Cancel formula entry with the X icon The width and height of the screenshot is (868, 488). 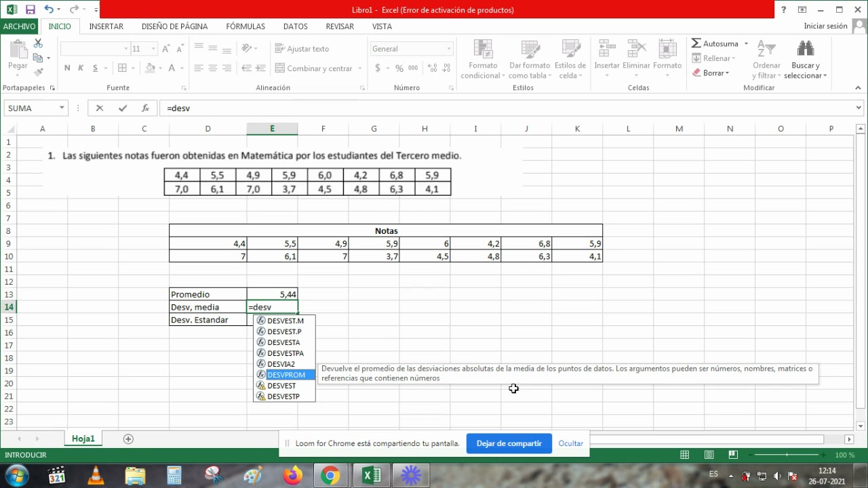click(100, 108)
